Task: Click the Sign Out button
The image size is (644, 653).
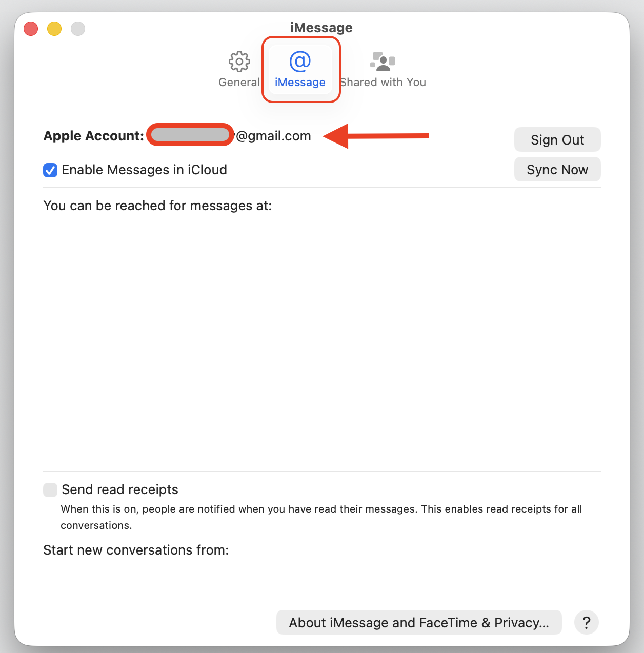Action: [x=557, y=140]
